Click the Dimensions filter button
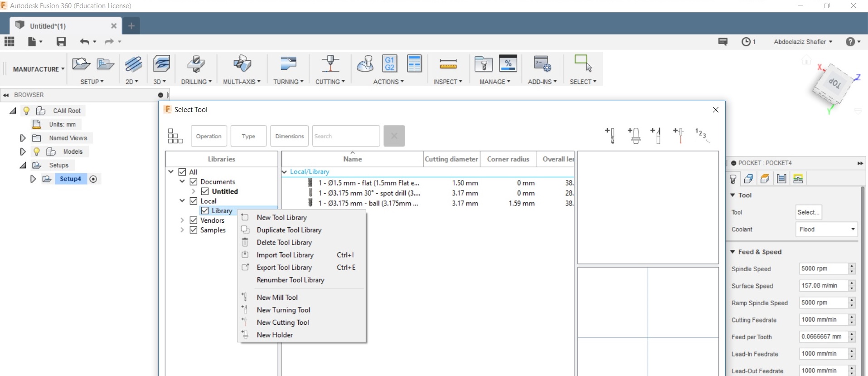 point(290,136)
